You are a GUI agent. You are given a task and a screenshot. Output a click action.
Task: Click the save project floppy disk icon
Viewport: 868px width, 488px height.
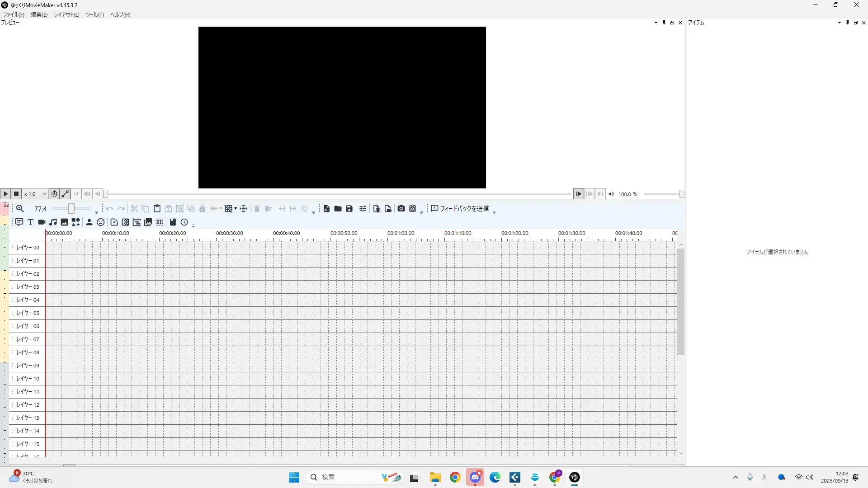pos(349,208)
